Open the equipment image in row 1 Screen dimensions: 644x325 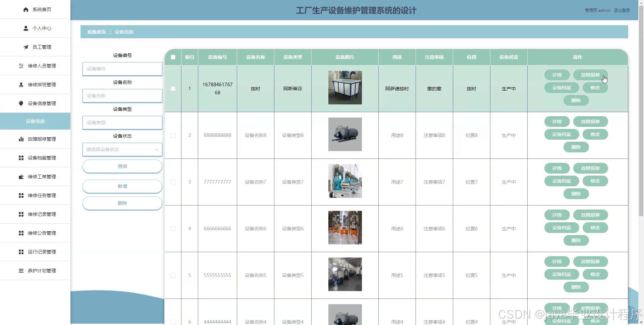pyautogui.click(x=345, y=88)
